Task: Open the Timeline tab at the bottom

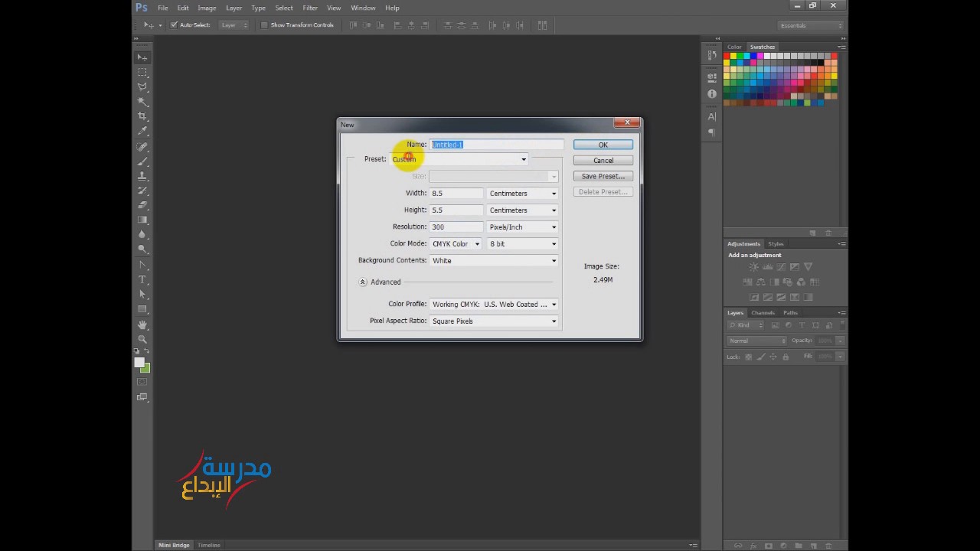Action: (209, 545)
